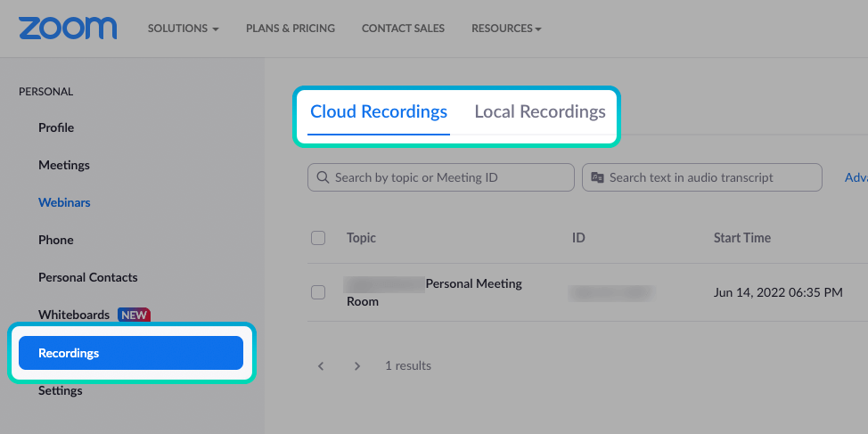Tick the select-all checkbox beside Topic
The image size is (868, 434).
318,238
